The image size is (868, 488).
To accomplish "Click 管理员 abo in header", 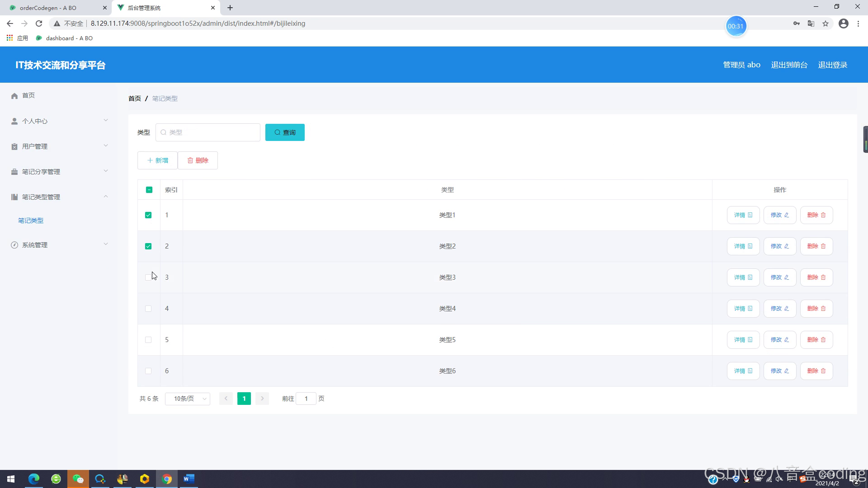I will tap(741, 65).
